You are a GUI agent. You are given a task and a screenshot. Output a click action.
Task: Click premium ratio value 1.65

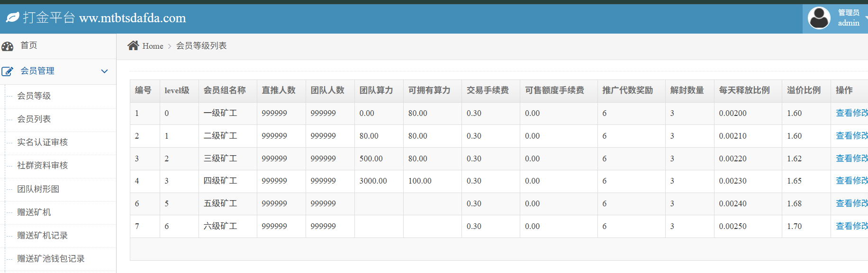[795, 181]
